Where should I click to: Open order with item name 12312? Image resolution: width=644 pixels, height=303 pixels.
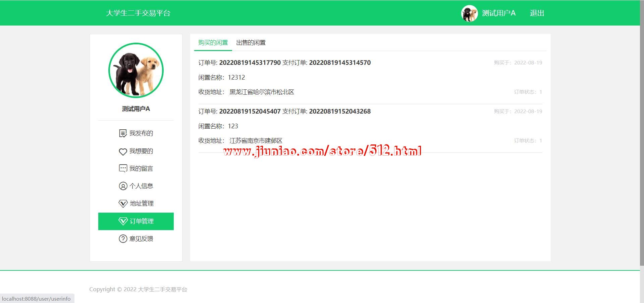click(x=236, y=77)
